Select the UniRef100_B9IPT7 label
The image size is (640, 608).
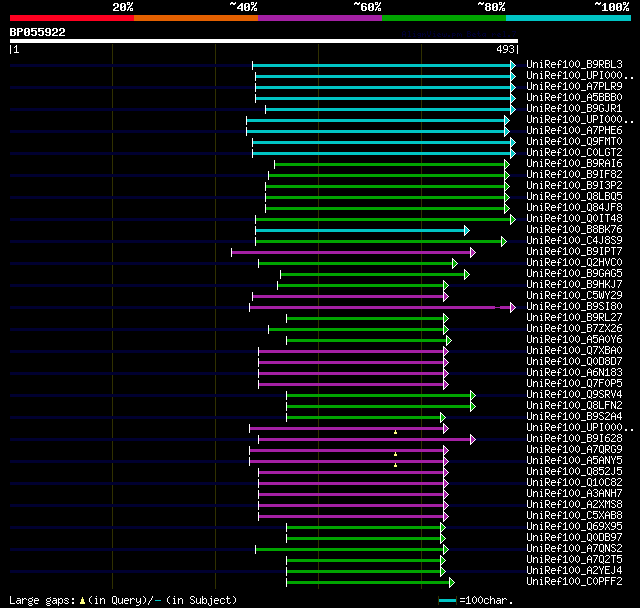(x=574, y=252)
